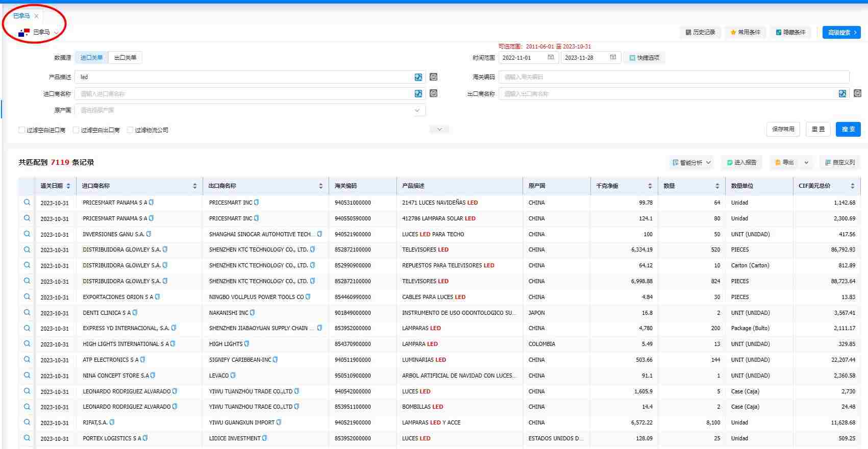The width and height of the screenshot is (868, 449).
Task: Copy importer name EXPORTACIONES ORION S A
Action: 158,297
